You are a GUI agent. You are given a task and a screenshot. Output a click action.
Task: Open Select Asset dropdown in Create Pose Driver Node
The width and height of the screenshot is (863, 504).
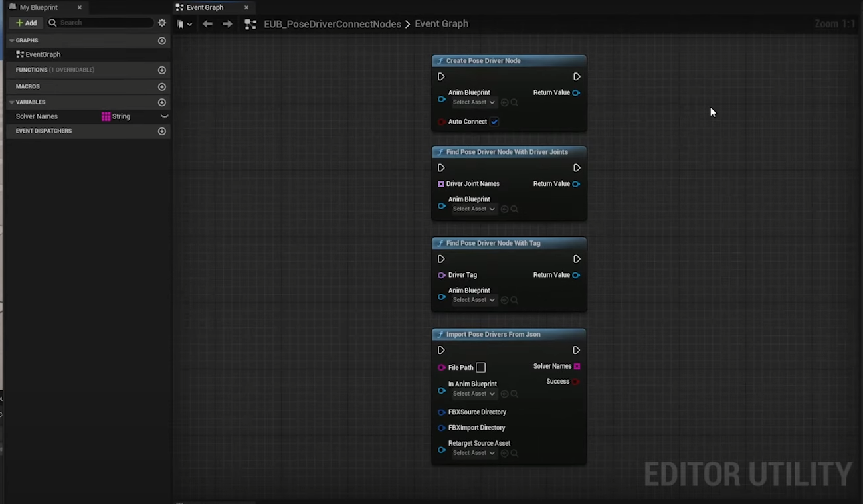coord(474,102)
